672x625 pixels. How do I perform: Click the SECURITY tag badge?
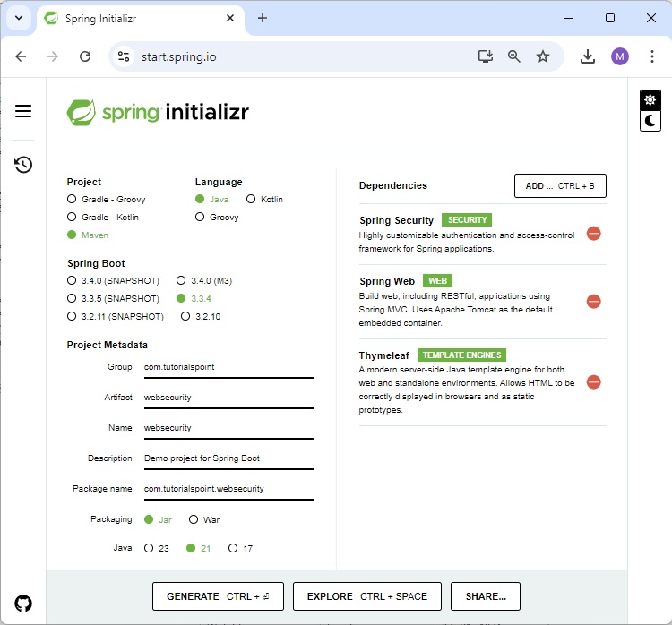[x=467, y=220]
